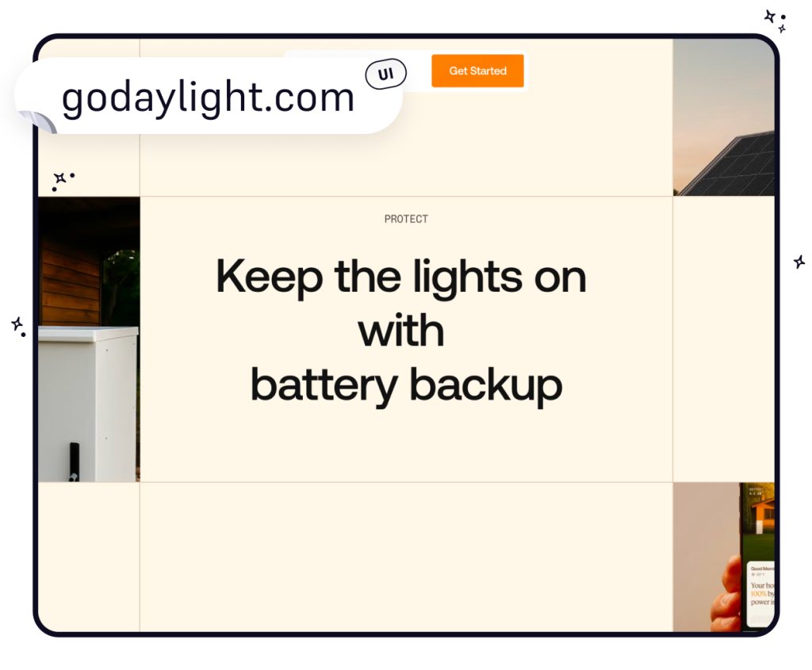Click the "battery backup" heading line
Viewport: 812px width, 670px height.
[x=406, y=385]
